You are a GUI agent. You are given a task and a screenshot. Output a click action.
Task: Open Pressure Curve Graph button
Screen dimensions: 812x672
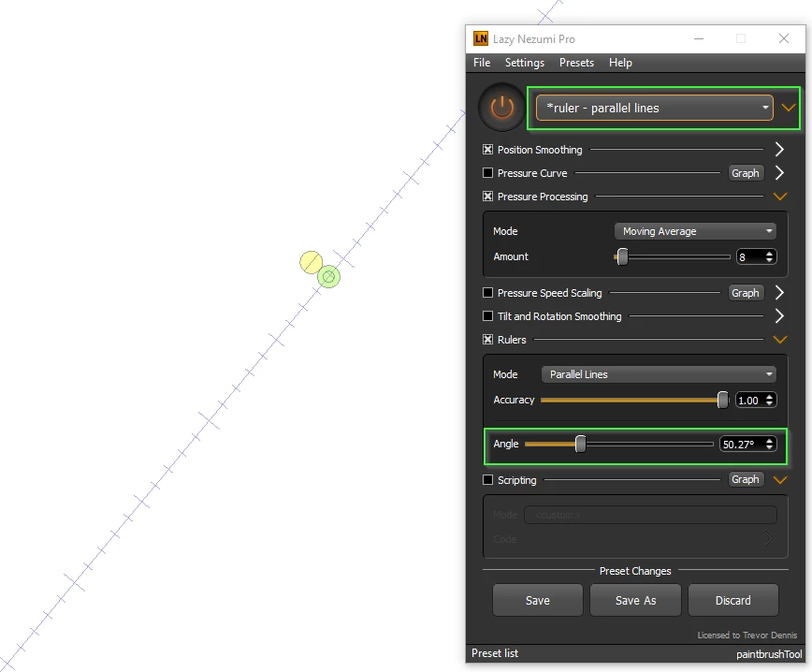[x=746, y=173]
